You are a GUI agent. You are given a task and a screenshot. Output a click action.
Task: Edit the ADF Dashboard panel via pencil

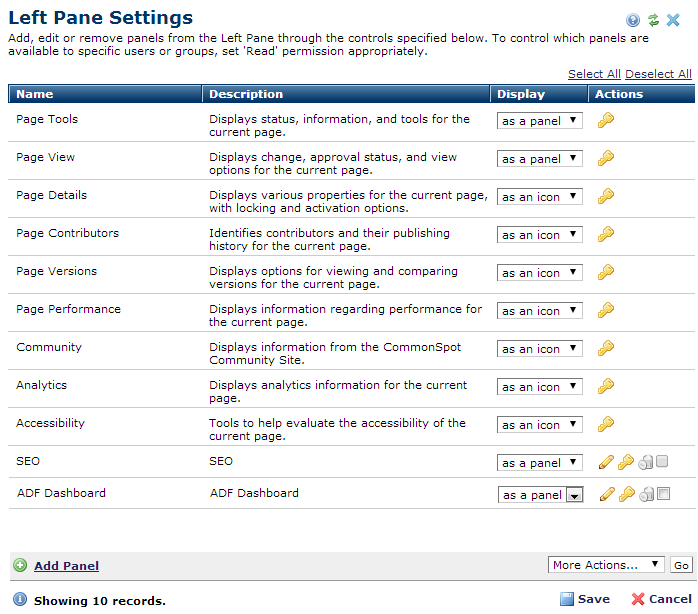coord(605,494)
